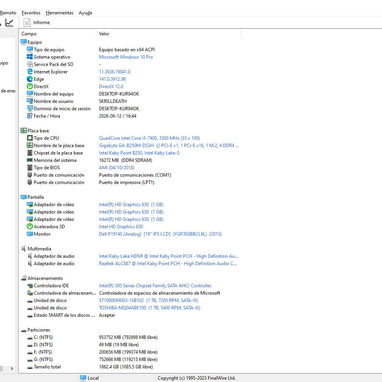Viewport: 382px width, 382px height.
Task: Open the Favoritos menu
Action: 31,13
